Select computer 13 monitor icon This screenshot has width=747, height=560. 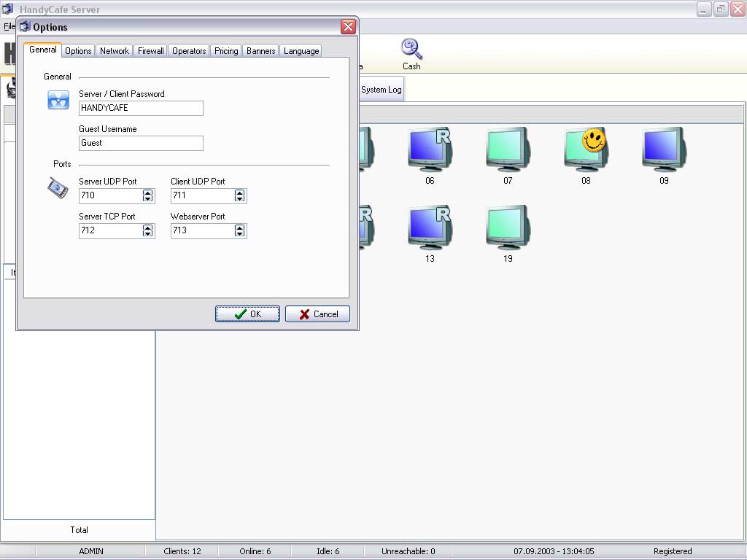point(430,227)
